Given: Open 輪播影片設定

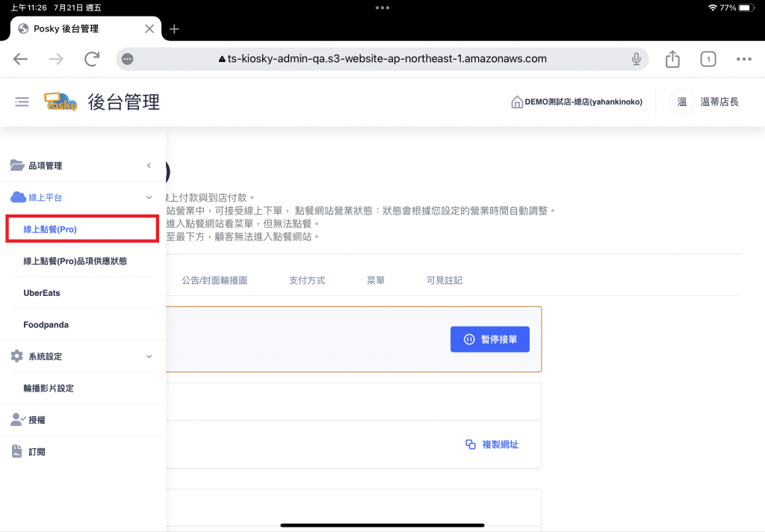Looking at the screenshot, I should coord(49,388).
